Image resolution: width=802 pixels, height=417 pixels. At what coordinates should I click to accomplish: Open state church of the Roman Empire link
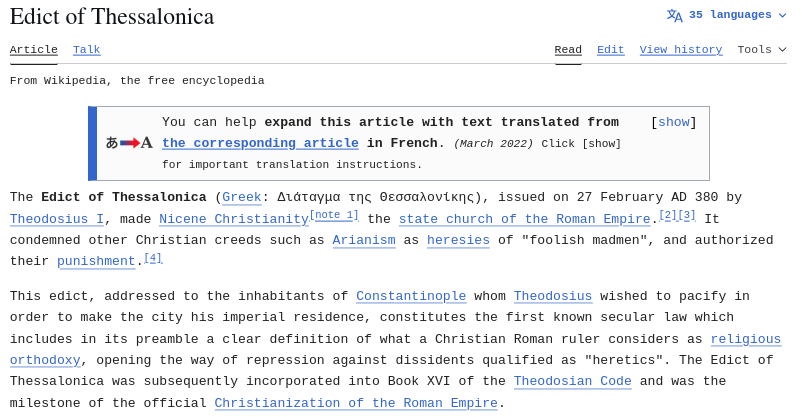coord(525,219)
